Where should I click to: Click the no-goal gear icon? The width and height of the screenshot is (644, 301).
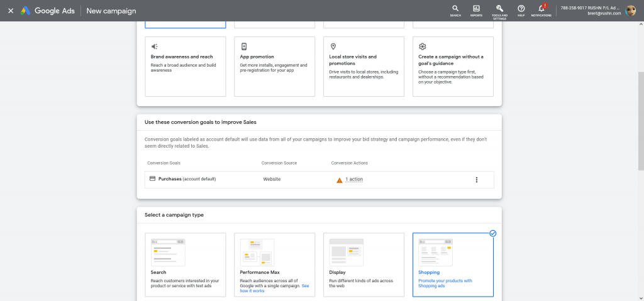(x=422, y=47)
